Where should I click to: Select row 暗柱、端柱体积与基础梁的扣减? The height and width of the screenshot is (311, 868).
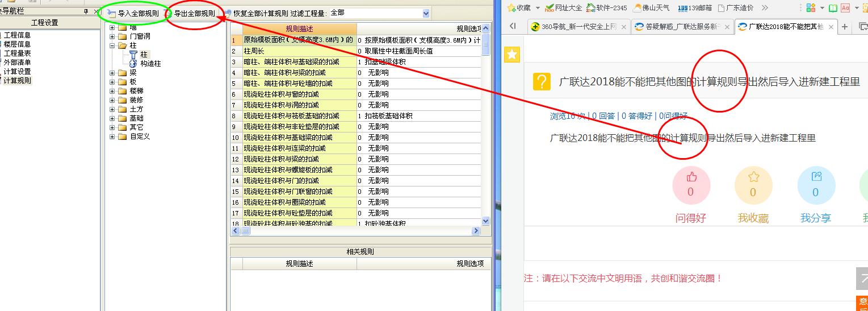299,61
